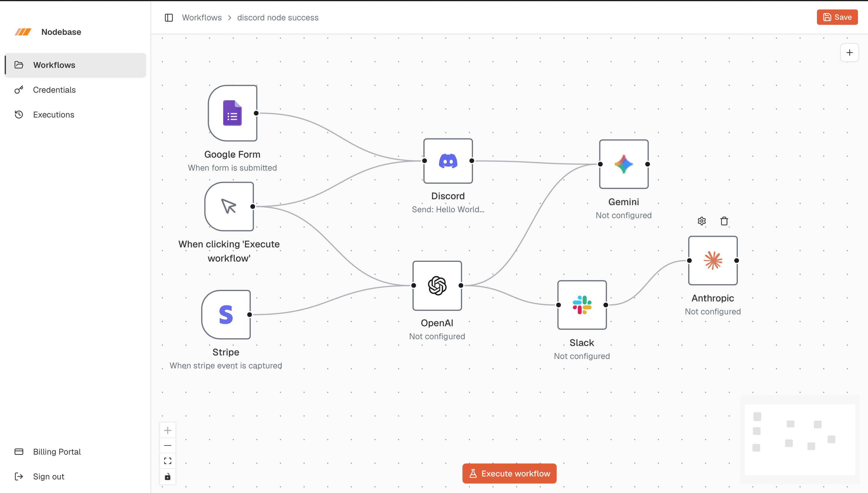Click the OpenAI node input handle

click(x=414, y=285)
